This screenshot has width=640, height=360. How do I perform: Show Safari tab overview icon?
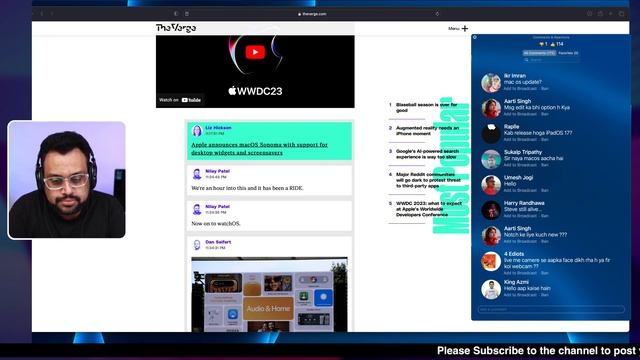[x=621, y=14]
